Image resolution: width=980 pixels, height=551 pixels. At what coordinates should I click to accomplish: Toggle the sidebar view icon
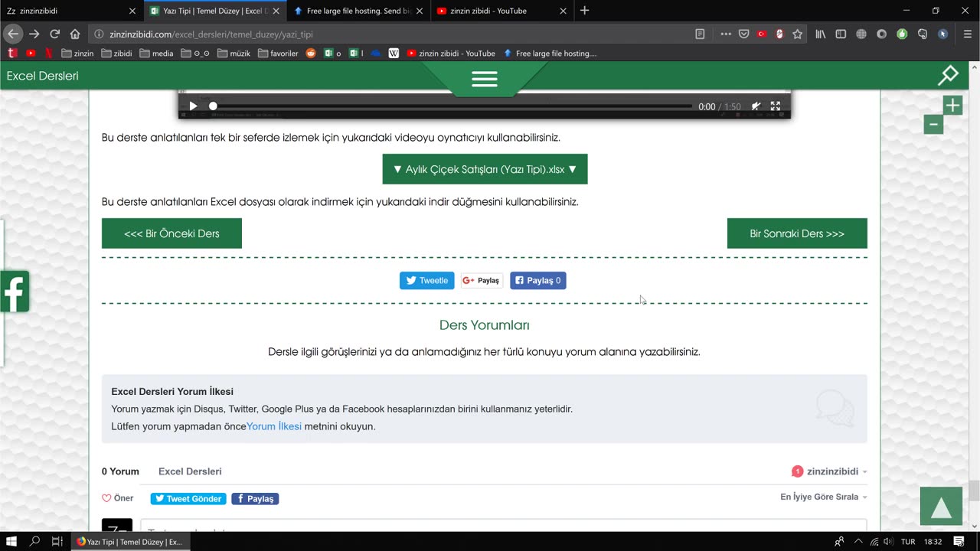coord(841,34)
